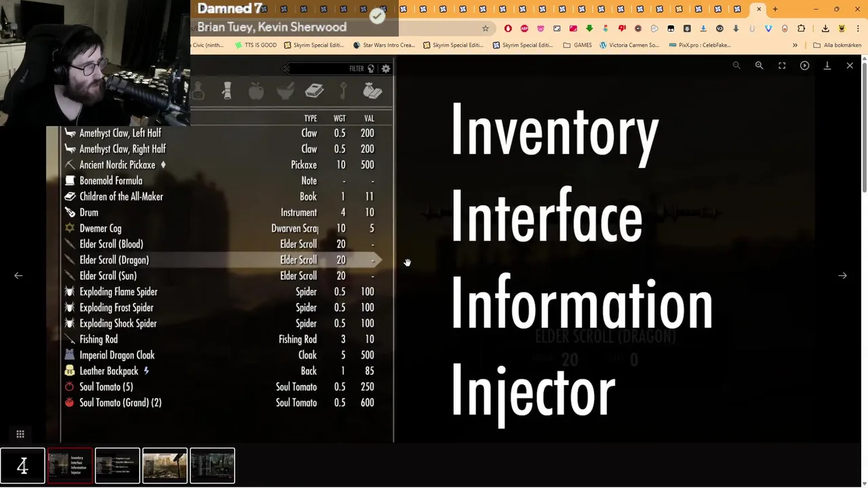This screenshot has width=868, height=488.
Task: Click the zoom in magnifier in the image viewer
Action: coord(759,66)
